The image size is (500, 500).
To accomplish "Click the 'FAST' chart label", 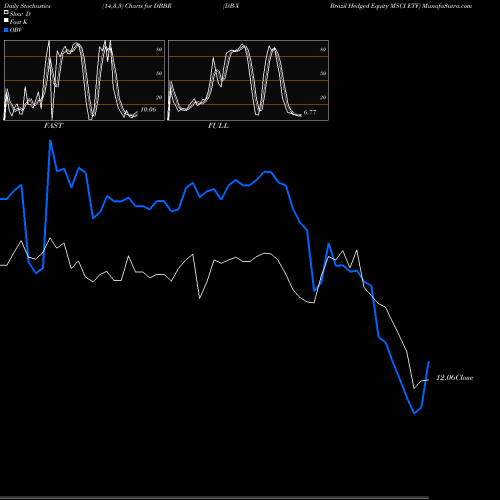I will [53, 125].
